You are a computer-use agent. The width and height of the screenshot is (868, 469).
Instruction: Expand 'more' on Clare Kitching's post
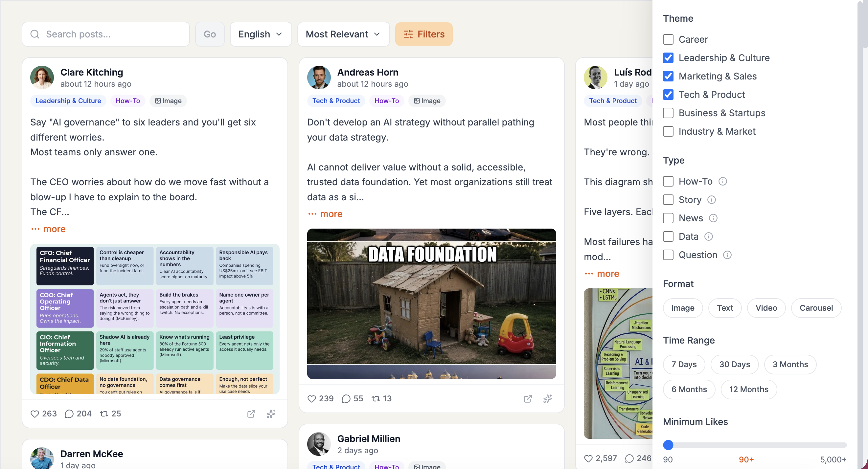point(49,229)
